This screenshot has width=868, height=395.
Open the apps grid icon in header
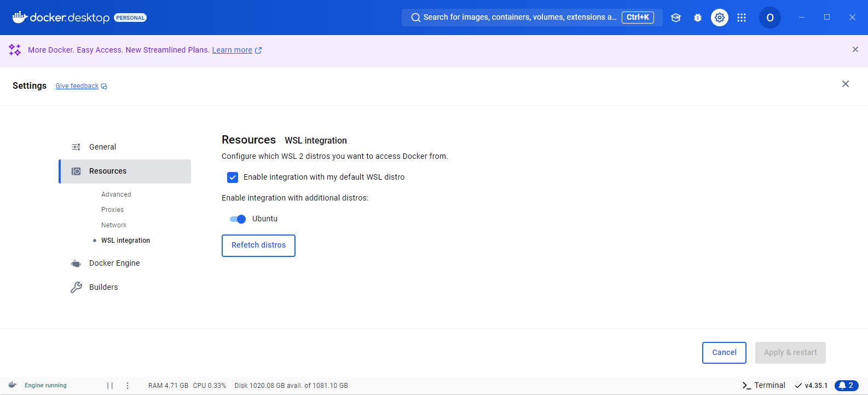coord(742,18)
